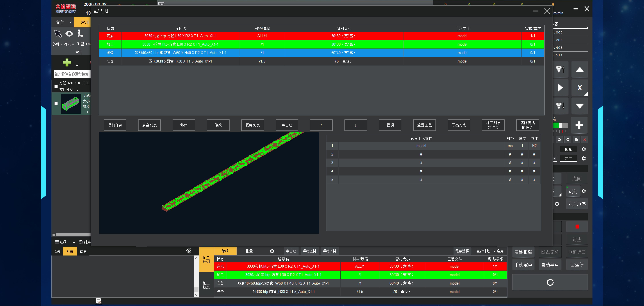This screenshot has width=644, height=306.
Task: Open dropdown arrow beside green plus
Action: pyautogui.click(x=77, y=66)
